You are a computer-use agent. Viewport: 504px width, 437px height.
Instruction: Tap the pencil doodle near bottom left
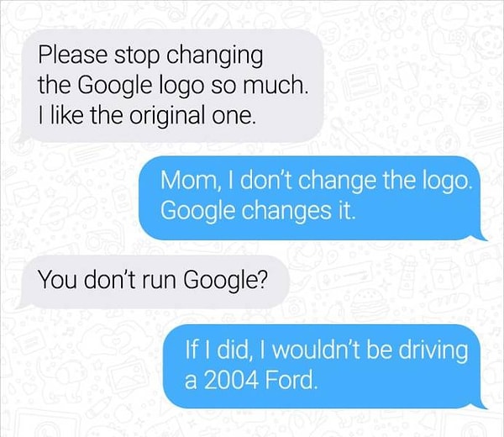coord(100,408)
